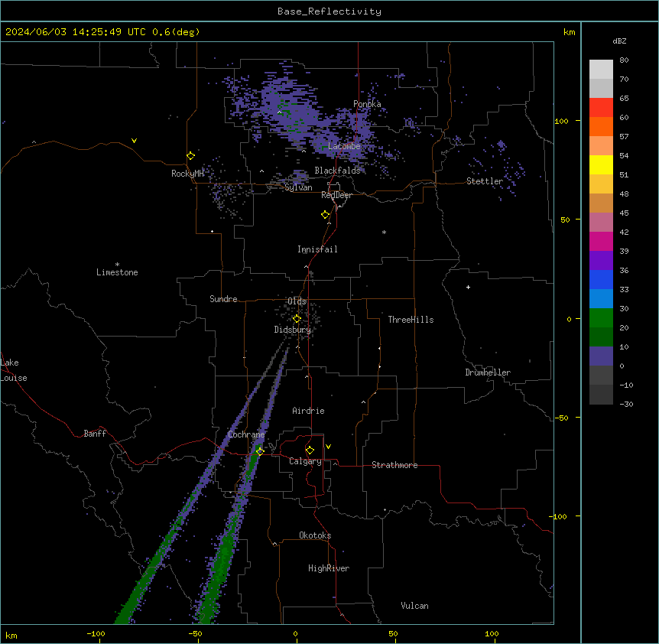This screenshot has height=644, width=659.
Task: Click the white asterisk east of Innisfail
Action: [x=384, y=232]
